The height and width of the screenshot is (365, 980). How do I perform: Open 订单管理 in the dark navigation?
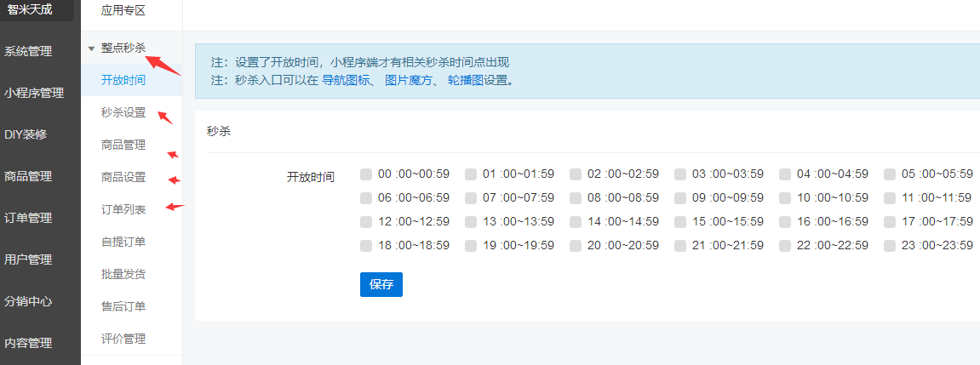click(x=28, y=218)
